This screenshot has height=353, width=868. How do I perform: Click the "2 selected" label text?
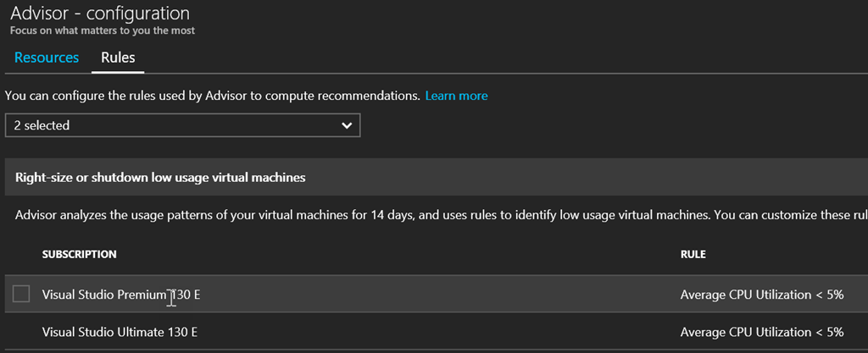pos(42,125)
